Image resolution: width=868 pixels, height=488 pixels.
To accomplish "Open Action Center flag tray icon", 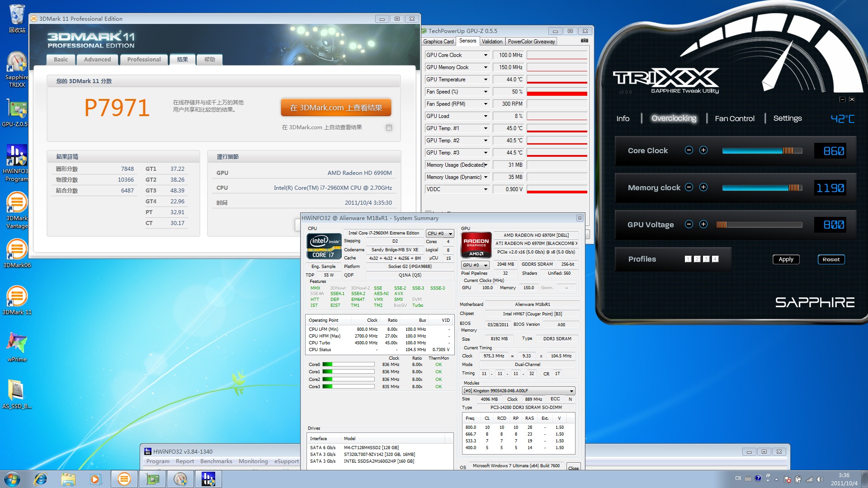I will click(x=788, y=479).
